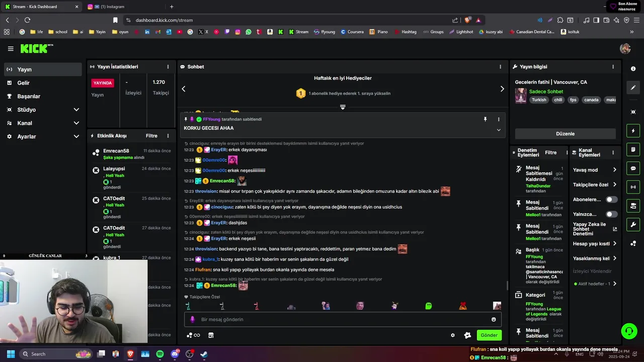Toggle the Abonelere özel switch
This screenshot has width=644, height=362.
click(611, 200)
